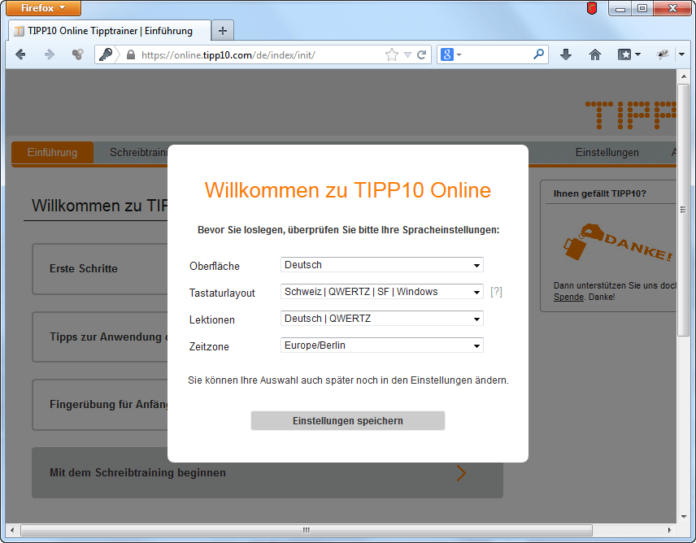Viewport: 696px width, 543px height.
Task: Open the Tastaturlayout dropdown
Action: (382, 292)
